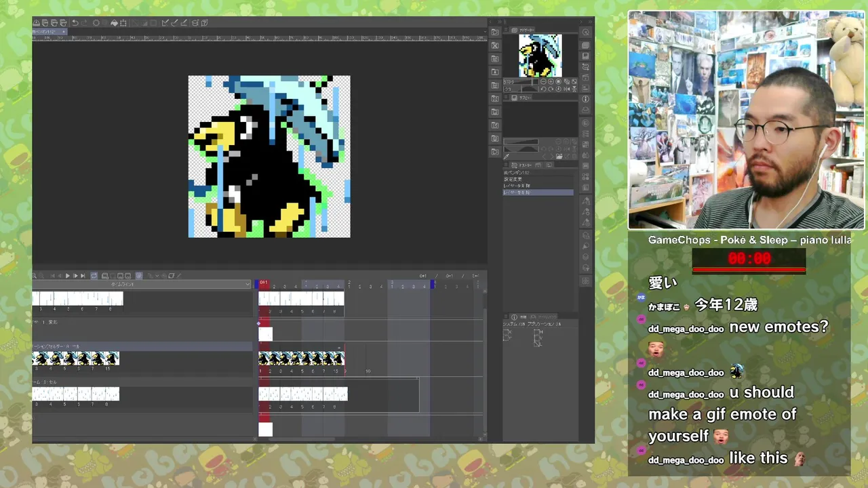Click the Redo arrow in the top toolbar
The height and width of the screenshot is (488, 868).
(x=84, y=23)
